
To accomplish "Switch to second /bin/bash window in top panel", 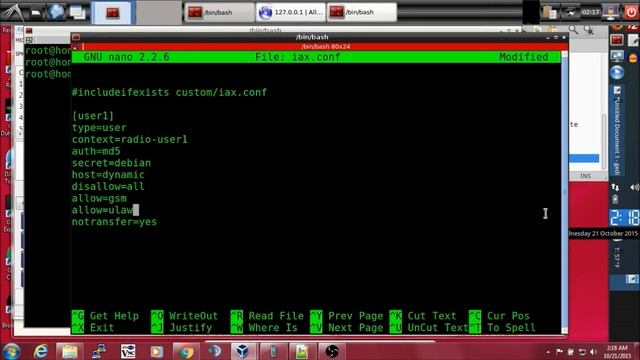I will [361, 12].
